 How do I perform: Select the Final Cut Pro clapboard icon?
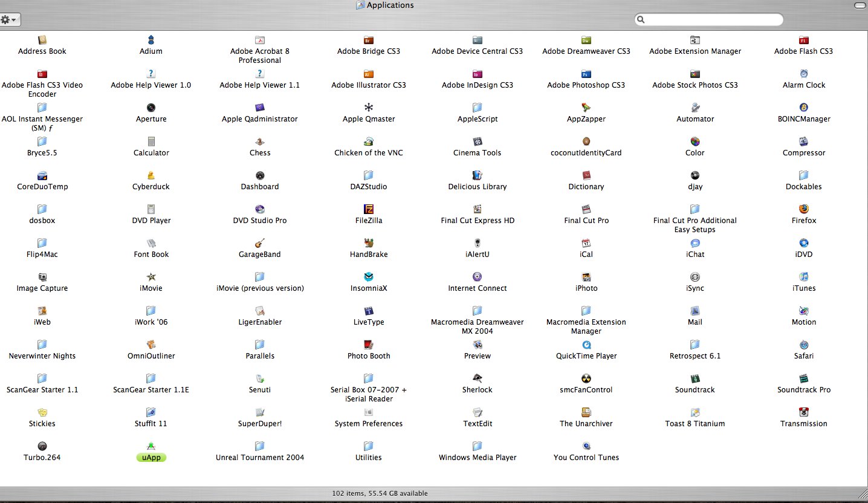[586, 209]
